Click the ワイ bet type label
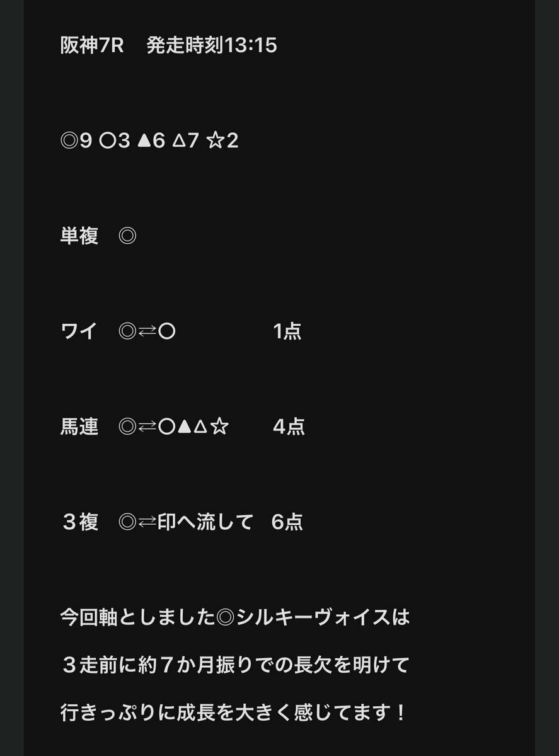Image resolution: width=559 pixels, height=756 pixels. coord(78,331)
